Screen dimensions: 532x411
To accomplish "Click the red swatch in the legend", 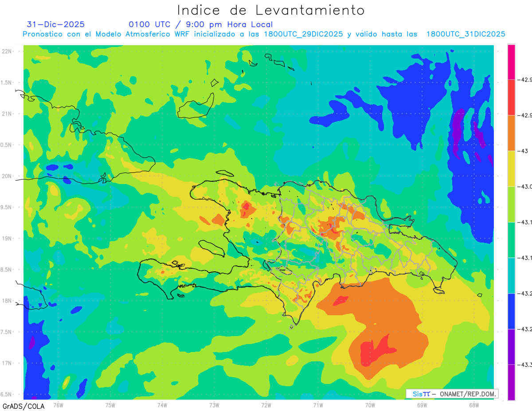I will pos(511,97).
